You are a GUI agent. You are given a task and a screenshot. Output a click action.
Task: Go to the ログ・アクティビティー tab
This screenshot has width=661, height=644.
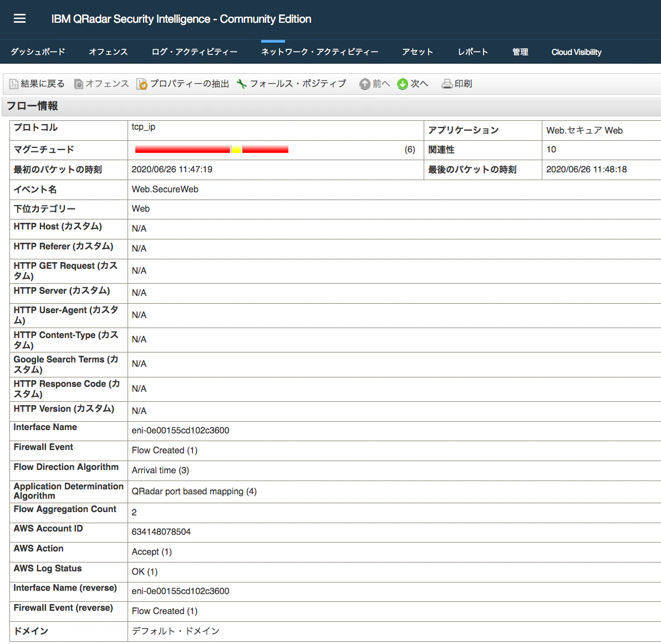pyautogui.click(x=194, y=52)
